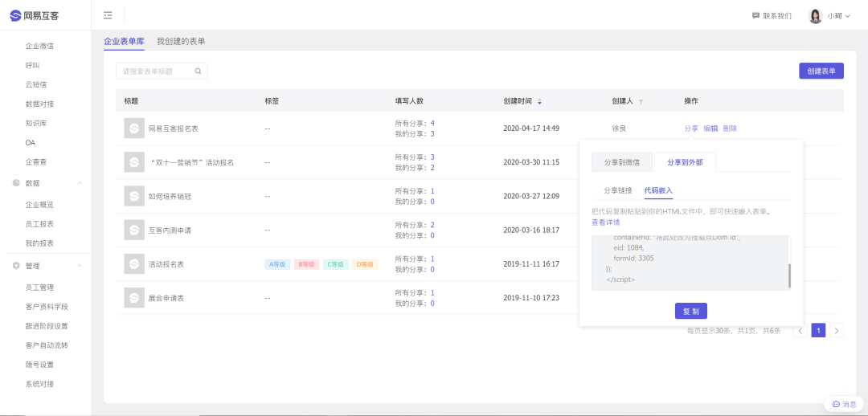868x416 pixels.
Task: Click the embed code scrollbar in the popup
Action: tap(789, 275)
